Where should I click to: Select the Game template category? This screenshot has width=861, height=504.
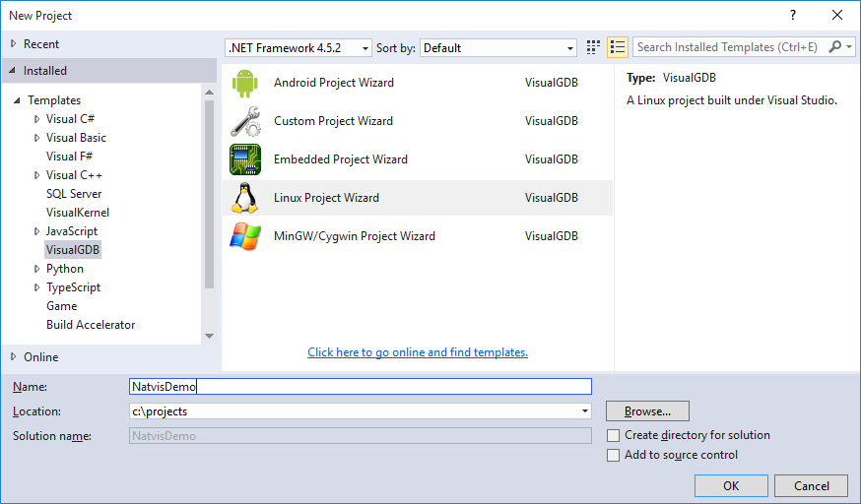pos(61,306)
